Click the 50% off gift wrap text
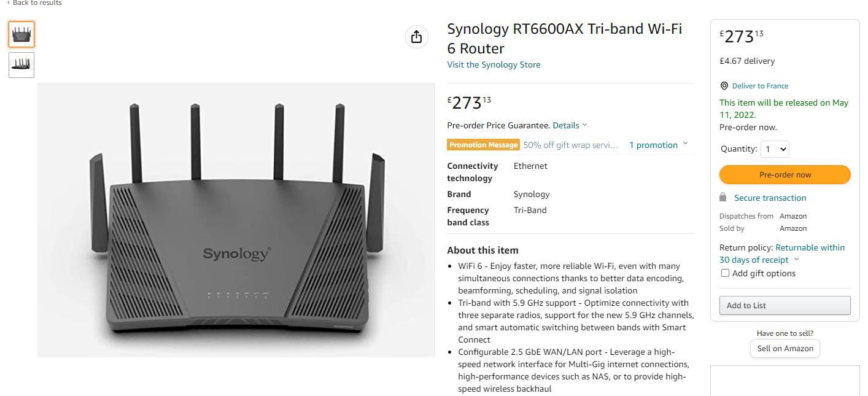This screenshot has height=396, width=868. 570,145
